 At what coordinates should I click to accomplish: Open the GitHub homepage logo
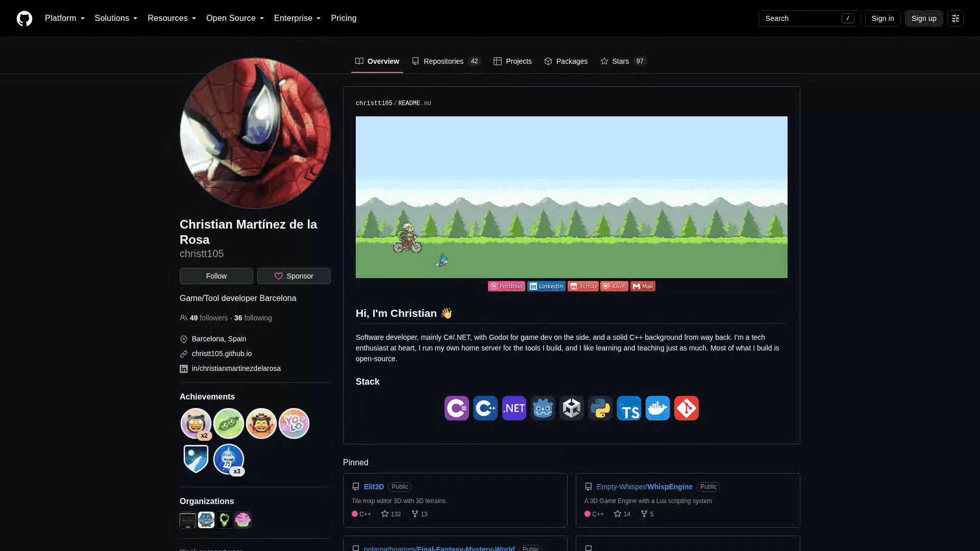tap(24, 18)
